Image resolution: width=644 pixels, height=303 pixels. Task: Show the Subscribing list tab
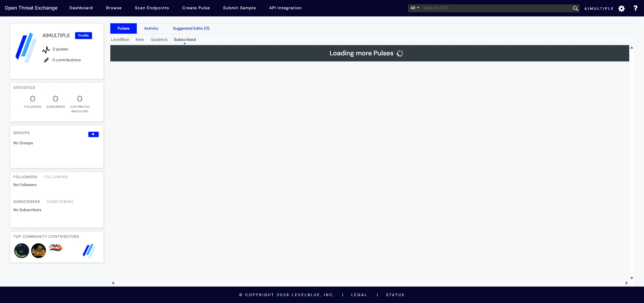pos(60,202)
